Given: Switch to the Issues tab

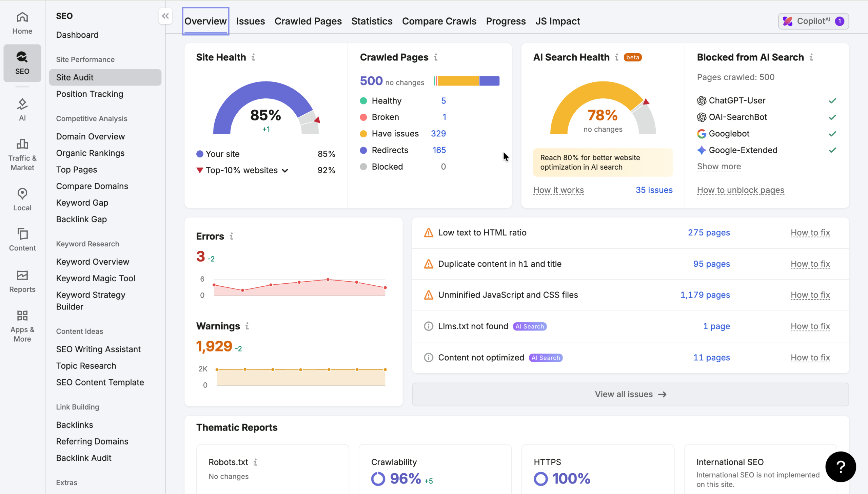Looking at the screenshot, I should coord(250,21).
